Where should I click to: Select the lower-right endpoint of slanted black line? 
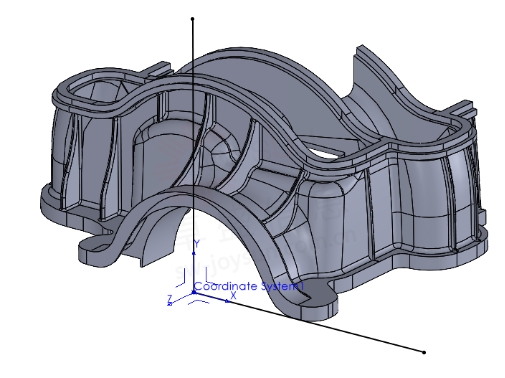(424, 352)
